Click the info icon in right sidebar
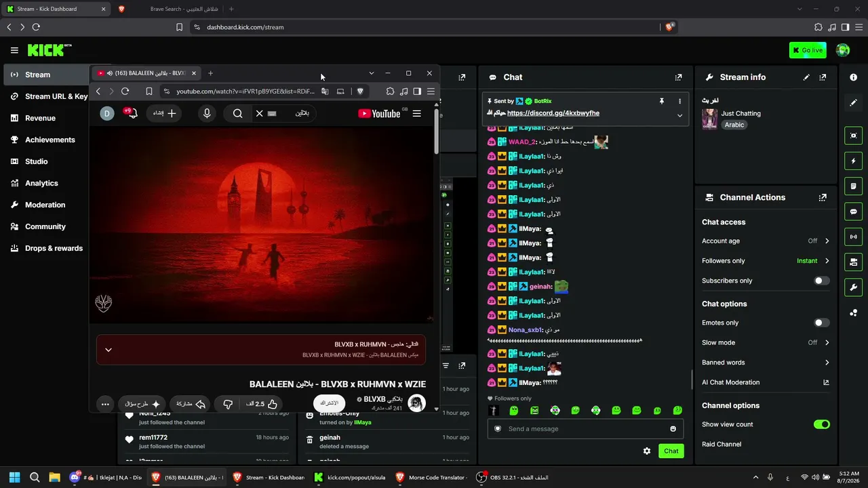Viewport: 868px width, 488px height. click(853, 77)
